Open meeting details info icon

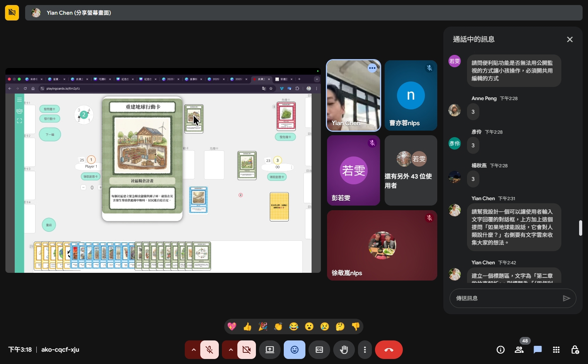tap(501, 350)
